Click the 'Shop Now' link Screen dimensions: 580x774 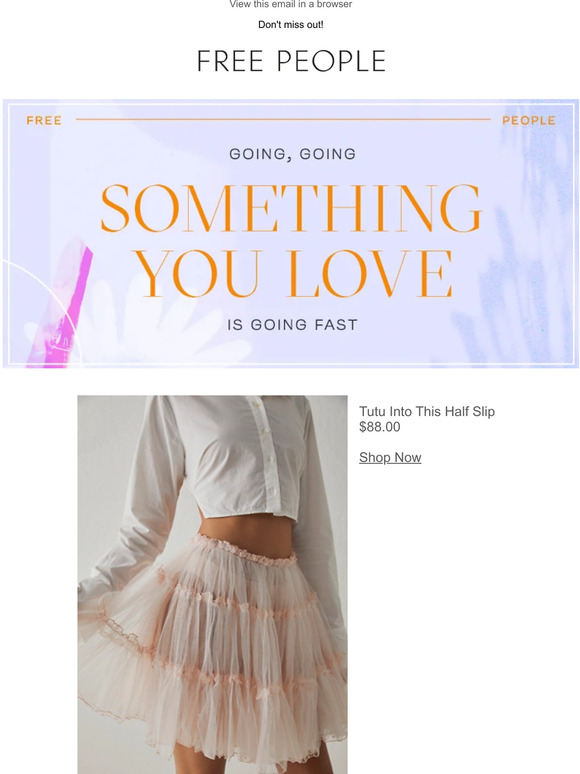pyautogui.click(x=390, y=458)
